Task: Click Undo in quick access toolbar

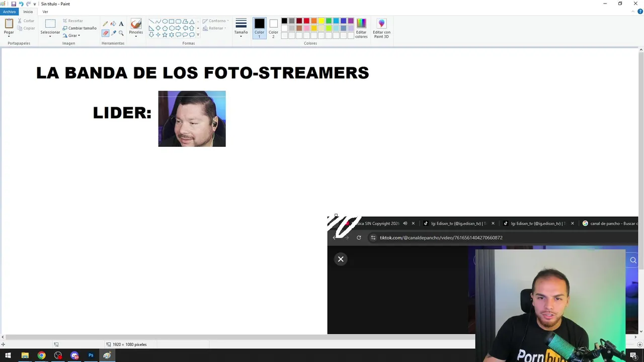Action: pos(21,4)
